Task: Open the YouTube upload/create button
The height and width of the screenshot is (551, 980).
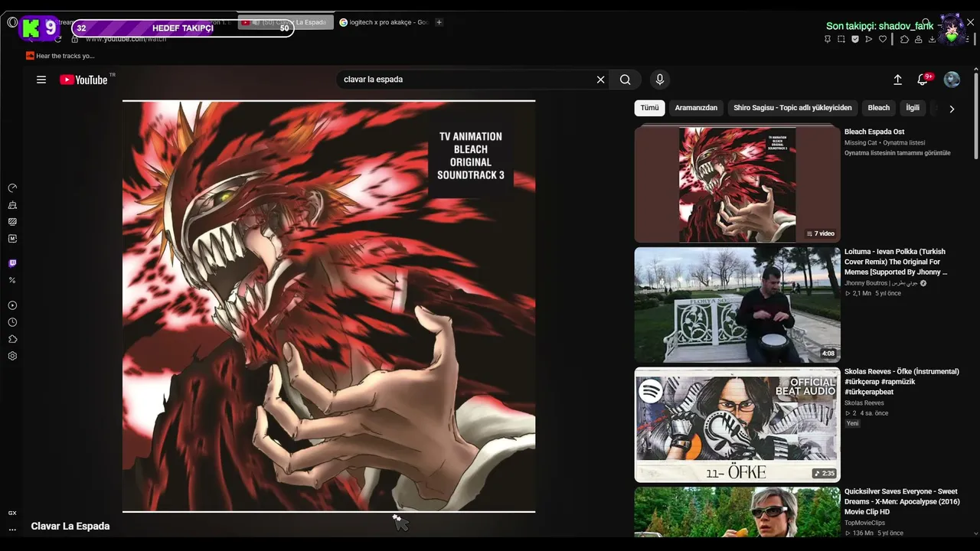Action: click(898, 80)
